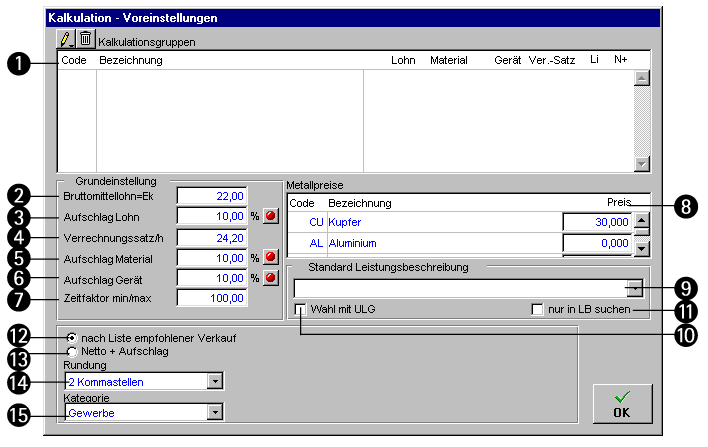Open Standard Leistungsbeschreibung dropdown
Screen dimensions: 708x447
coord(635,289)
